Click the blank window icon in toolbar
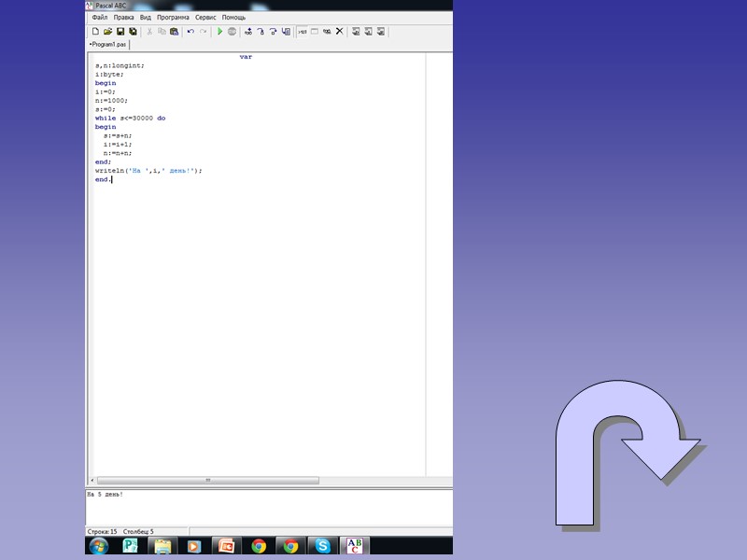The width and height of the screenshot is (747, 560). point(315,32)
